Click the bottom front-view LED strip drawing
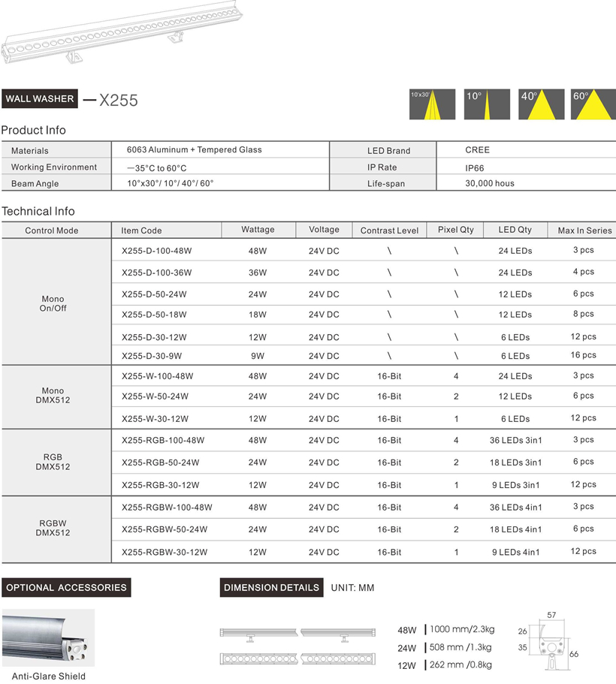This screenshot has height=684, width=616. [300, 658]
